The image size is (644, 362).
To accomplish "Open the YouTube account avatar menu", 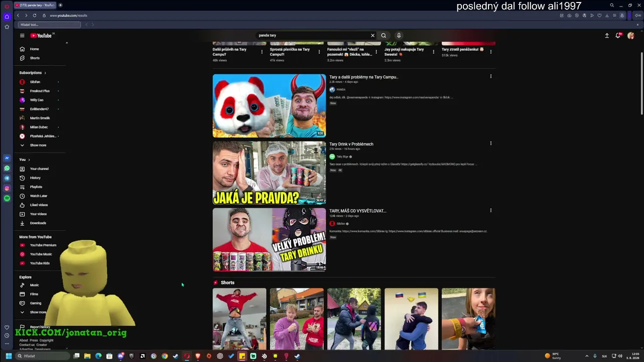I will tap(630, 35).
